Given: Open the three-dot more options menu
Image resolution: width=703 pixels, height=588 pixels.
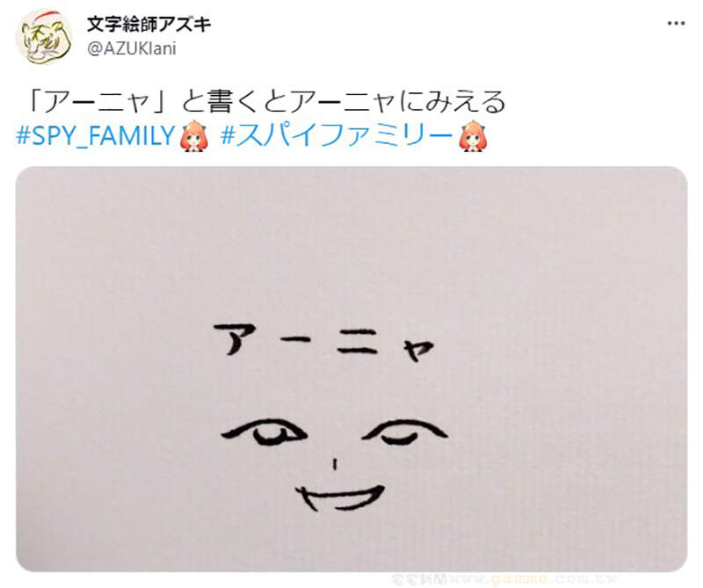Looking at the screenshot, I should [x=676, y=24].
